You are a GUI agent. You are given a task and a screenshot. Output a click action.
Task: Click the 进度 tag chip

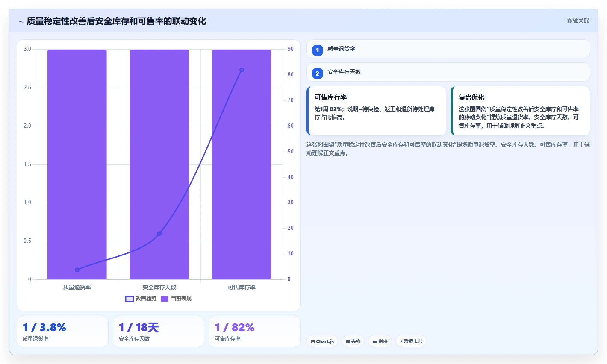point(380,341)
